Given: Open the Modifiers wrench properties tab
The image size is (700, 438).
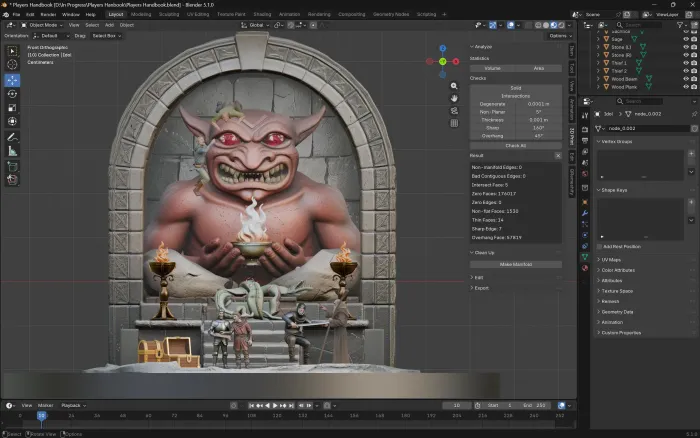Looking at the screenshot, I should [585, 213].
